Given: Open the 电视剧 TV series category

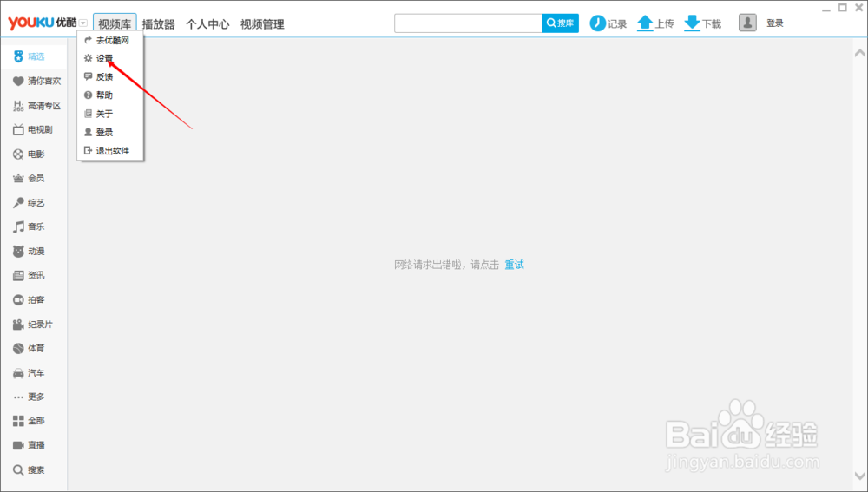Looking at the screenshot, I should (33, 130).
